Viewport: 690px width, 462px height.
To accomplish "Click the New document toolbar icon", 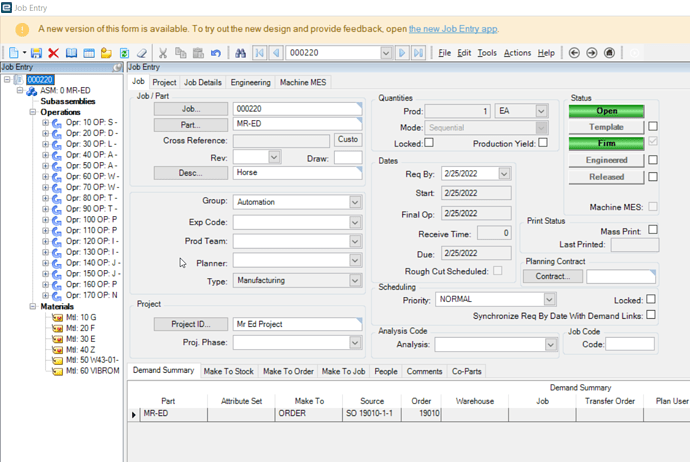I will point(14,53).
